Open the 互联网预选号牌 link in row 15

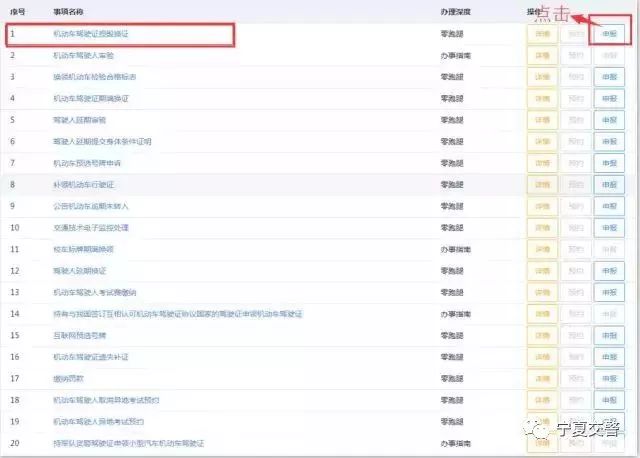click(x=80, y=336)
